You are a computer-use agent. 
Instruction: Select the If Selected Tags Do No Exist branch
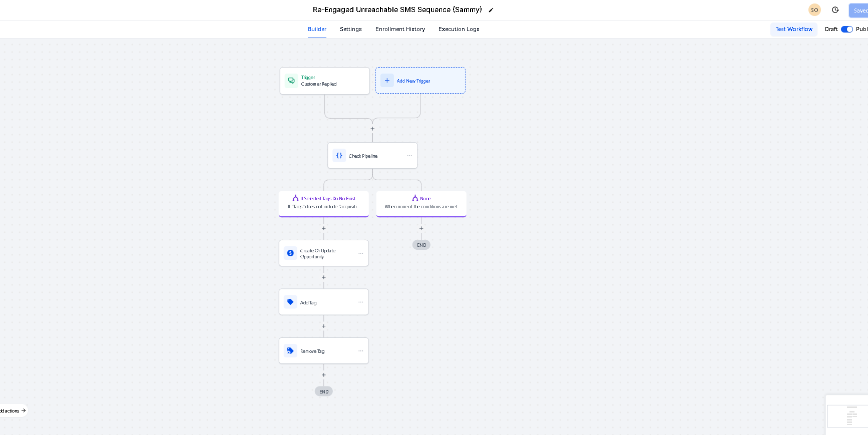point(323,203)
